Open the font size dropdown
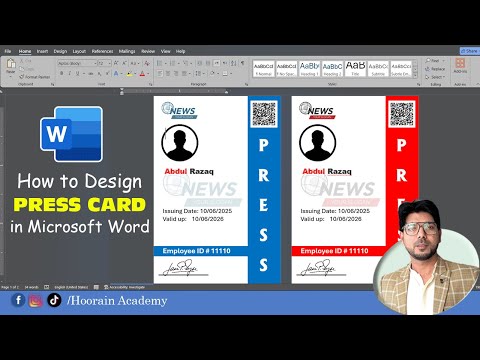480x360 pixels. pyautogui.click(x=109, y=63)
